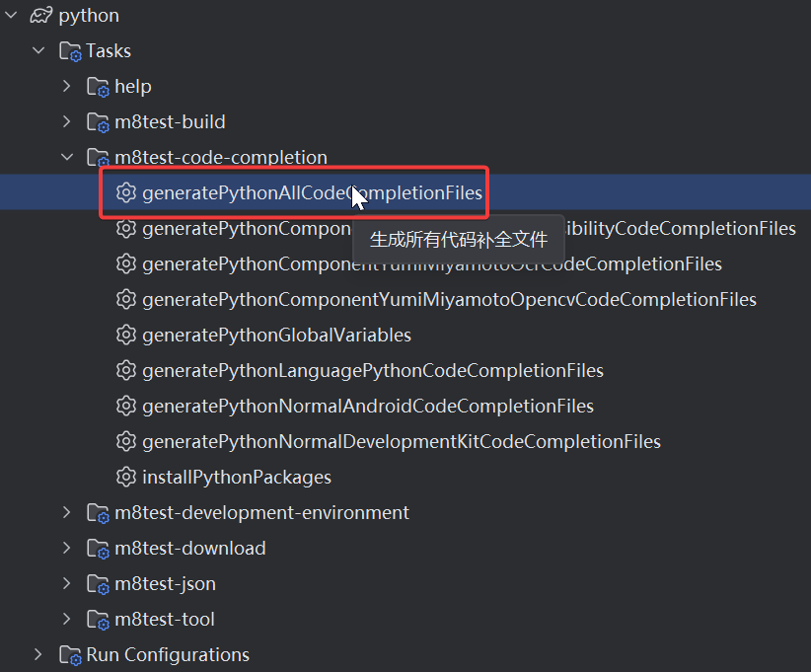Click the Run Configurations folder icon
This screenshot has width=811, height=672.
[x=70, y=655]
